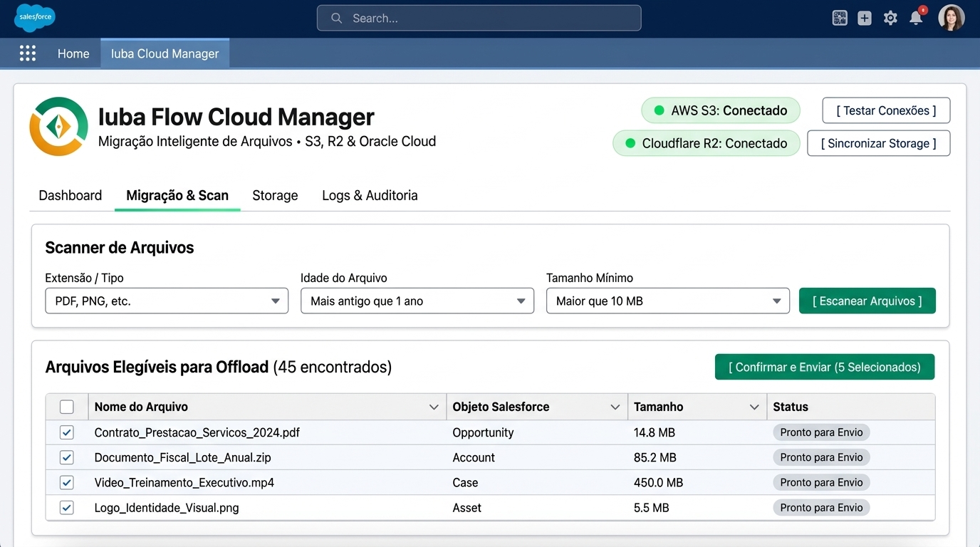Open the Storage tab
Viewport: 980px width, 547px height.
point(275,195)
